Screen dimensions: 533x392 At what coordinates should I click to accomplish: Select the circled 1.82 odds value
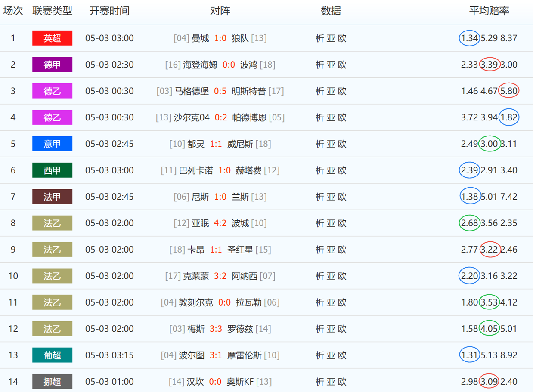point(508,117)
